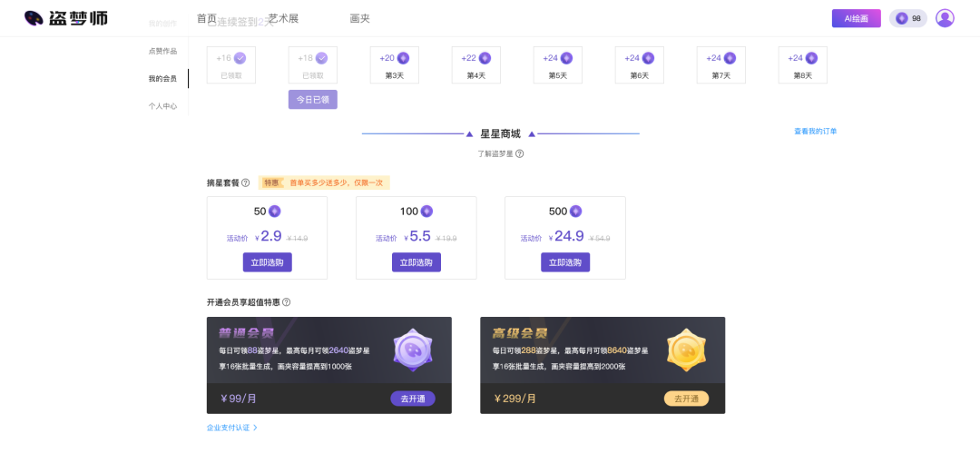Click help icon beside 摘星套餐
Viewport: 980px width, 473px height.
[246, 182]
